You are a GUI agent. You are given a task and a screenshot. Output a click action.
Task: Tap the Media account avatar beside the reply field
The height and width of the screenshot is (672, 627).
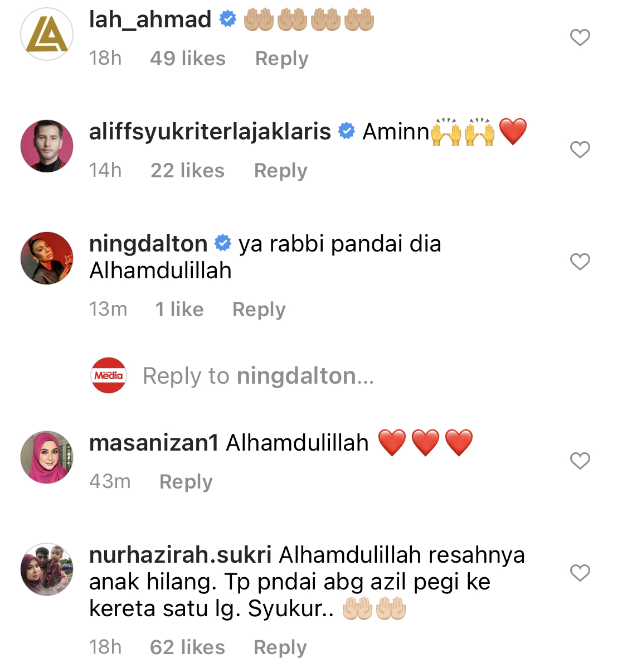[x=109, y=375]
